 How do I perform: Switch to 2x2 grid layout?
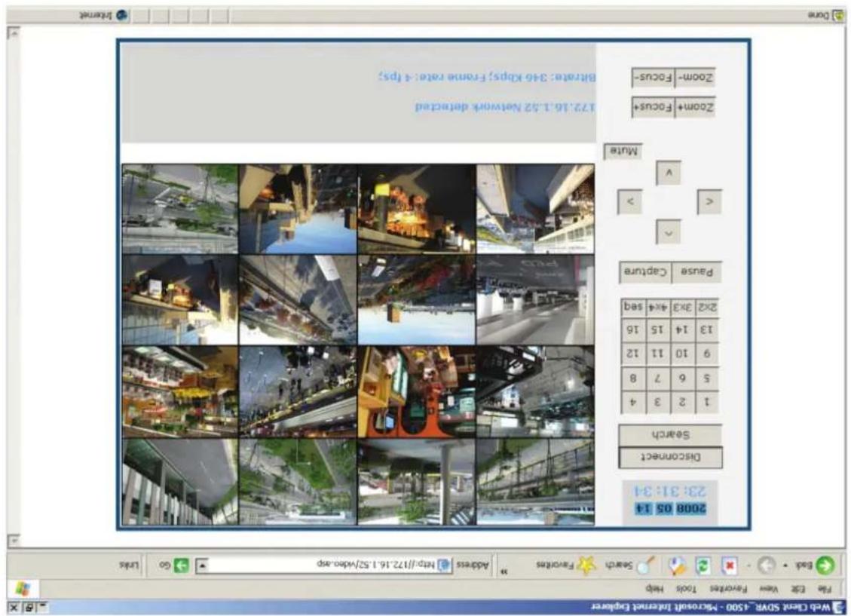[x=707, y=307]
